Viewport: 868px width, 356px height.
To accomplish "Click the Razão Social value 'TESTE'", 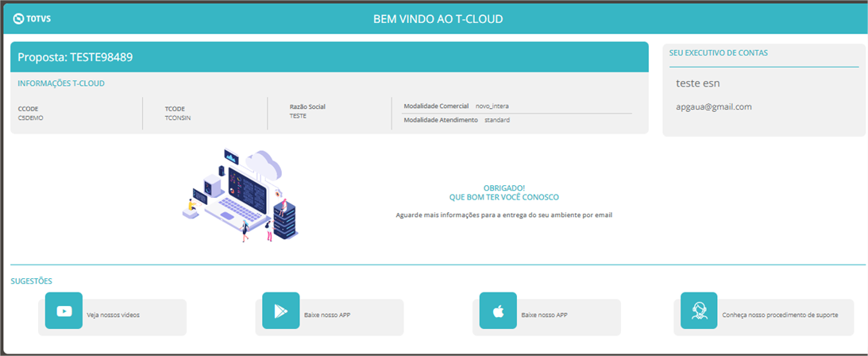I will pos(298,116).
